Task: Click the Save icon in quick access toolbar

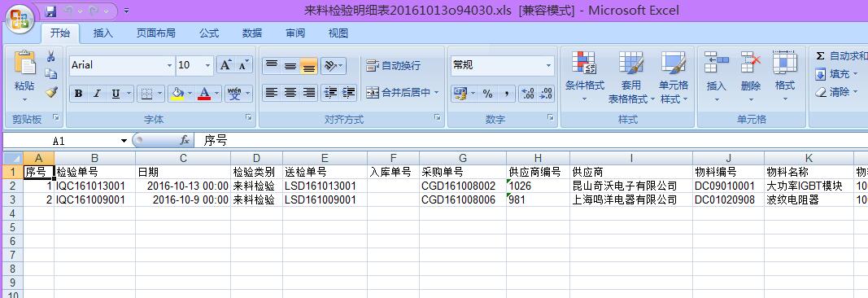Action: tap(50, 11)
